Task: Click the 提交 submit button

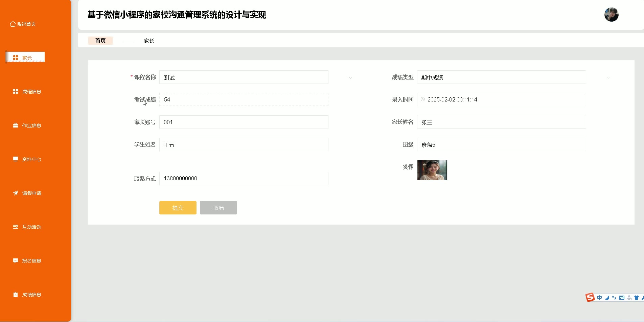Action: click(178, 208)
